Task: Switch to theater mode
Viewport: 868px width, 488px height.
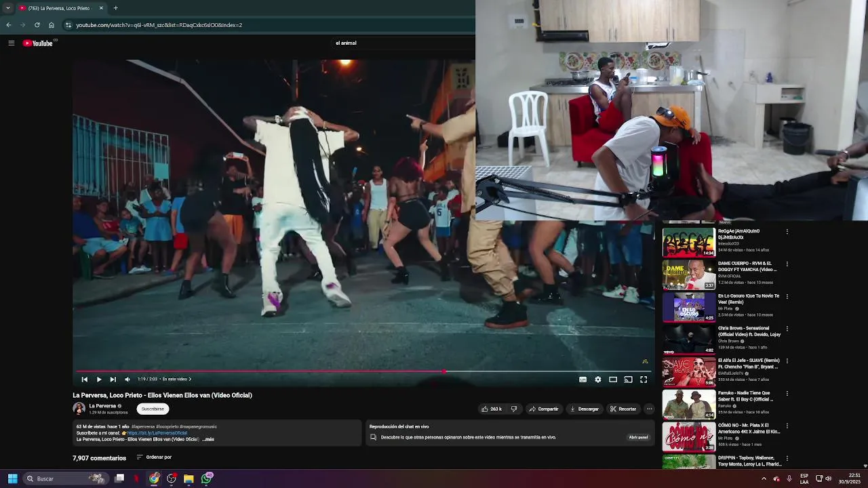Action: (x=613, y=380)
